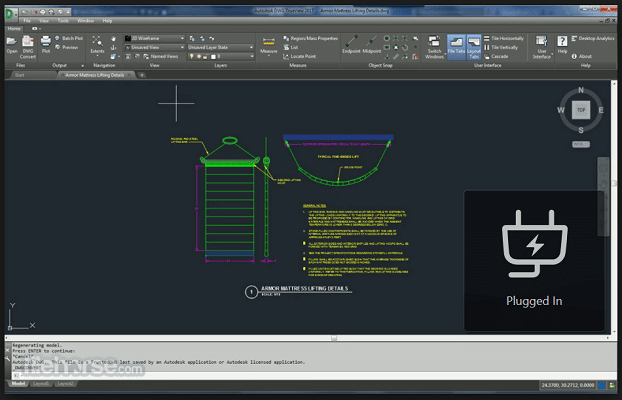Image resolution: width=622 pixels, height=400 pixels.
Task: Open quick access toolbar customize arrow
Action: tap(68, 12)
